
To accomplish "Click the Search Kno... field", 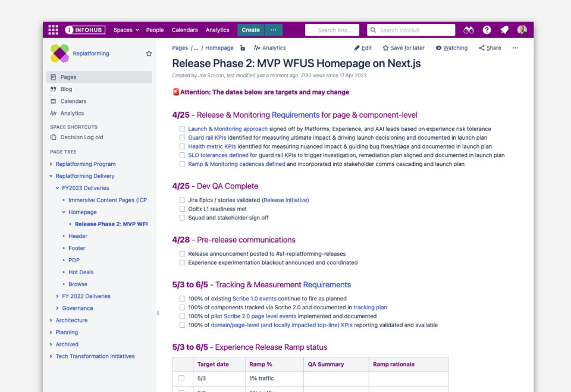I will [x=332, y=30].
